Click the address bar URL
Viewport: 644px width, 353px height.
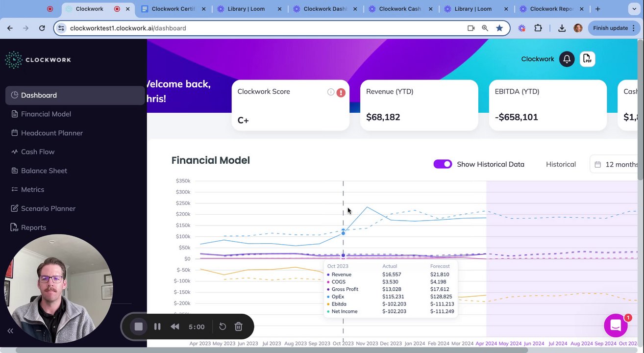pos(128,28)
